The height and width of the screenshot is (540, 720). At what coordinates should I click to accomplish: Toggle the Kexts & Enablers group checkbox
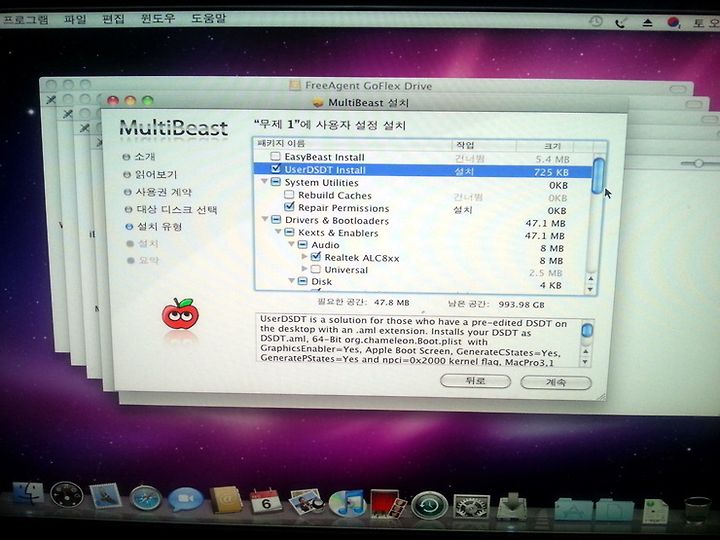coord(289,232)
